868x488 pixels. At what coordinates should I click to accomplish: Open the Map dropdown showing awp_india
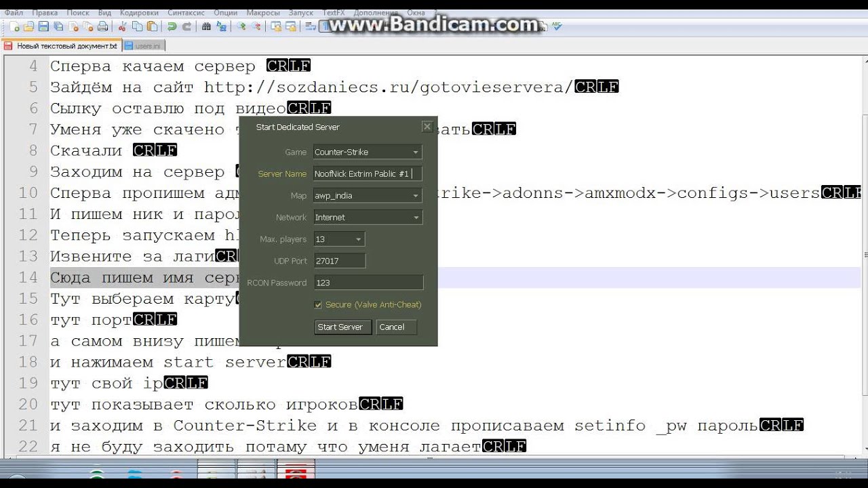pyautogui.click(x=368, y=195)
